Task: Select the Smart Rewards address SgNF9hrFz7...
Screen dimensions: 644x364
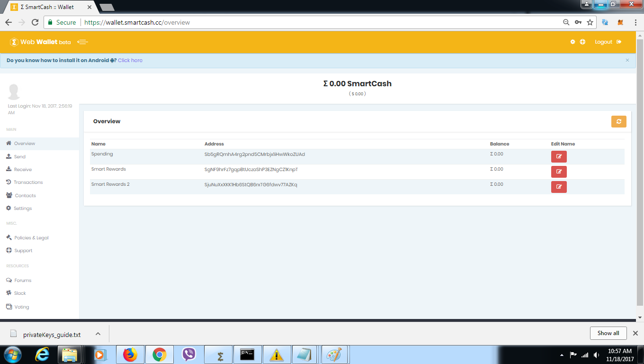Action: point(251,169)
